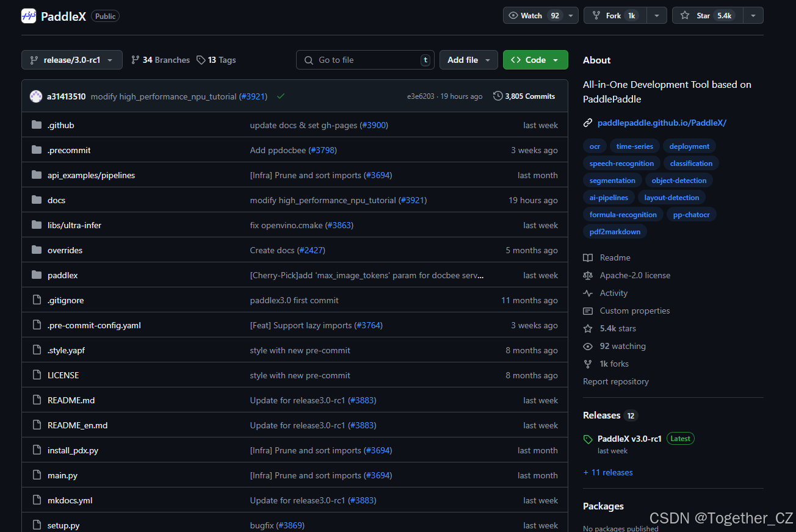This screenshot has height=532, width=796.
Task: Click the folder icon for .github
Action: [x=37, y=125]
